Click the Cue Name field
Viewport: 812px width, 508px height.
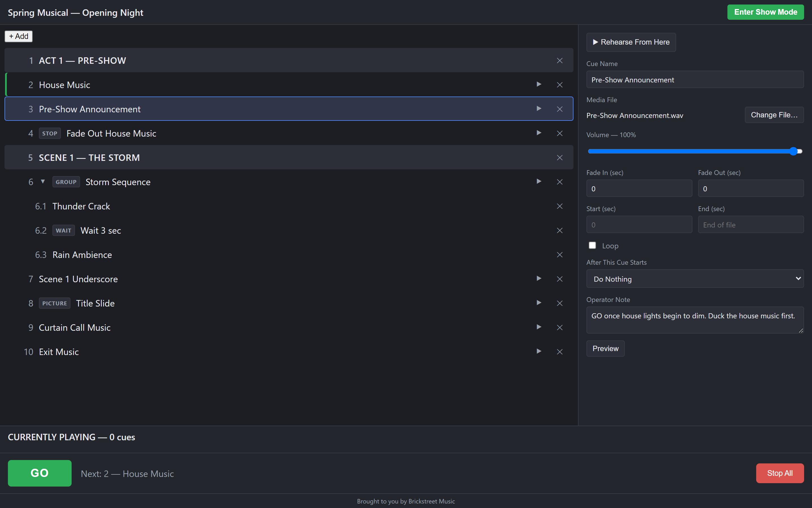[x=695, y=80]
